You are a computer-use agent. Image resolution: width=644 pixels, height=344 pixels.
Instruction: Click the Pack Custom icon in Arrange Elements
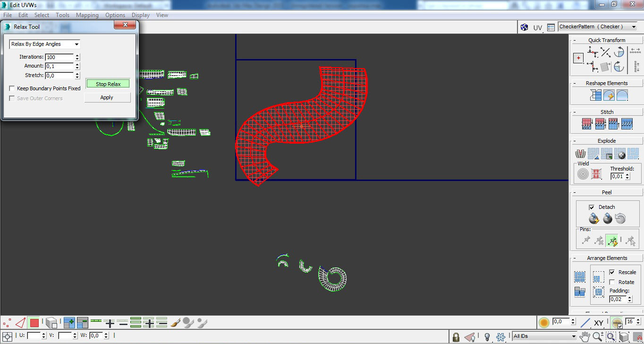click(580, 276)
